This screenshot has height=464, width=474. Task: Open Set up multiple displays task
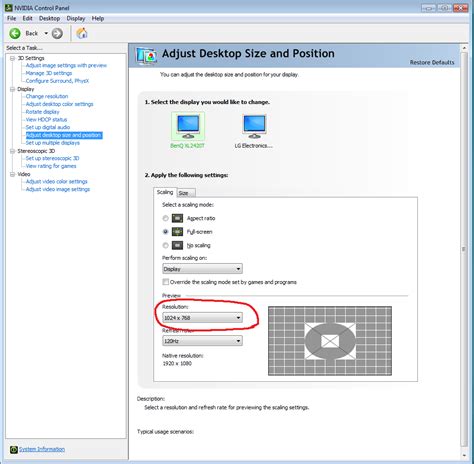point(53,143)
